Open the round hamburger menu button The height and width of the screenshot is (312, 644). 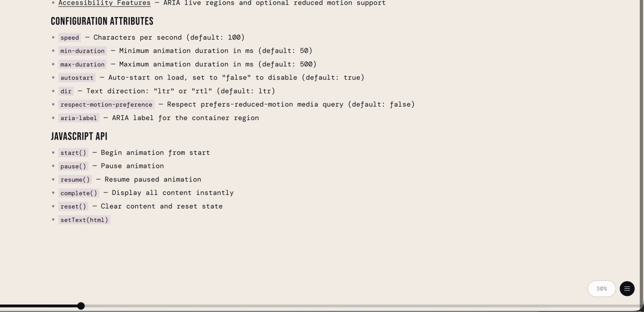(627, 289)
